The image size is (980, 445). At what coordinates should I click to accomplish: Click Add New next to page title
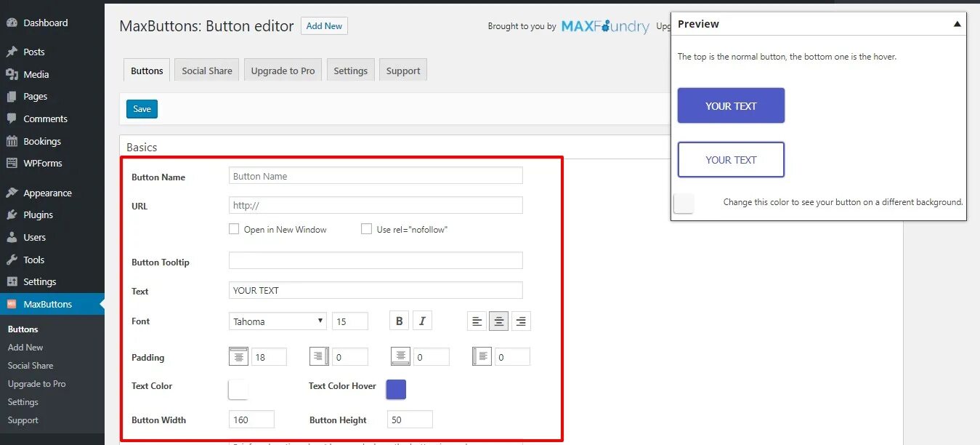tap(324, 26)
